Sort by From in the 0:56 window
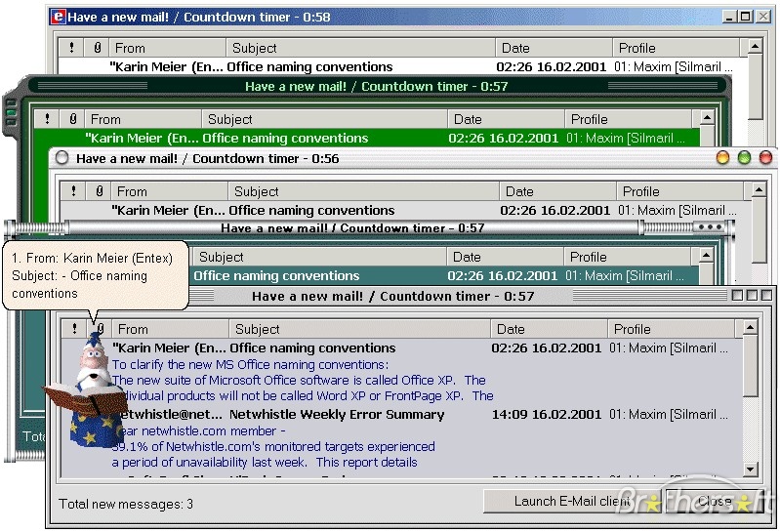Image resolution: width=780 pixels, height=532 pixels. pyautogui.click(x=170, y=191)
